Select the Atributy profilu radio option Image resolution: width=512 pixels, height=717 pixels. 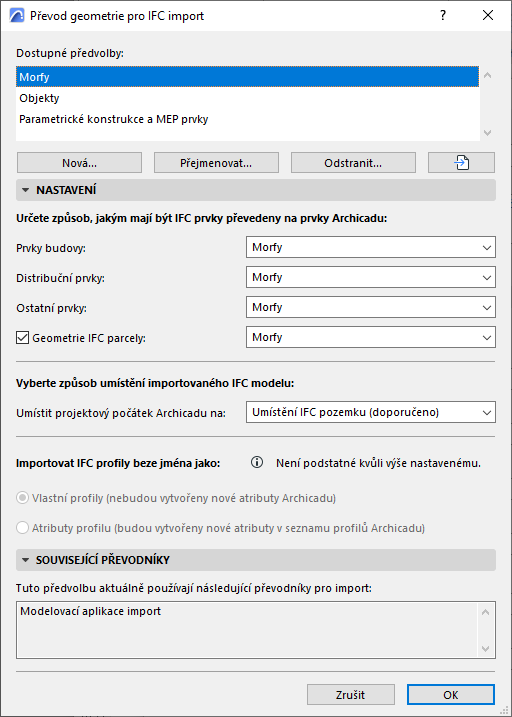(22, 528)
